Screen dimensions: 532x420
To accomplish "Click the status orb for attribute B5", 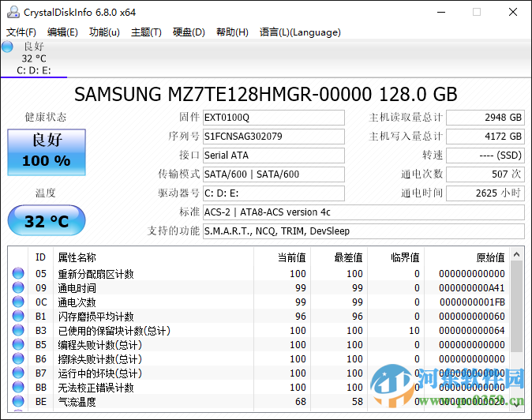I will click(x=18, y=345).
